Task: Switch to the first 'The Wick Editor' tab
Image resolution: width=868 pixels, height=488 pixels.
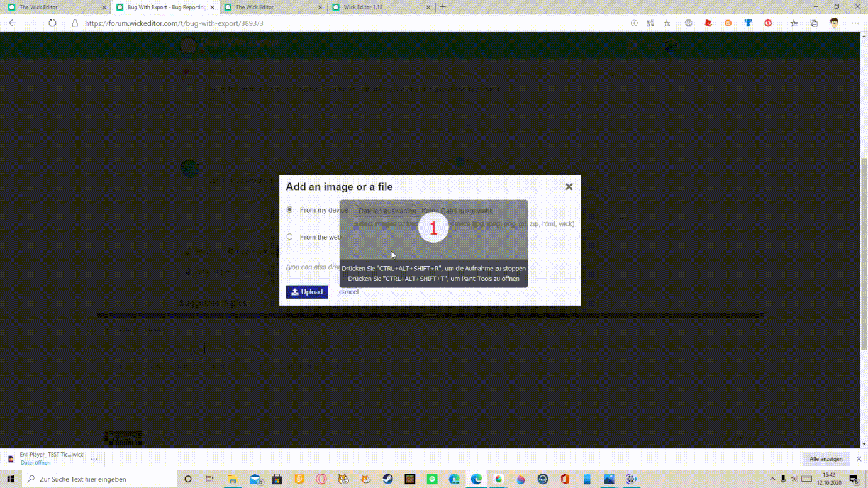Action: (57, 8)
